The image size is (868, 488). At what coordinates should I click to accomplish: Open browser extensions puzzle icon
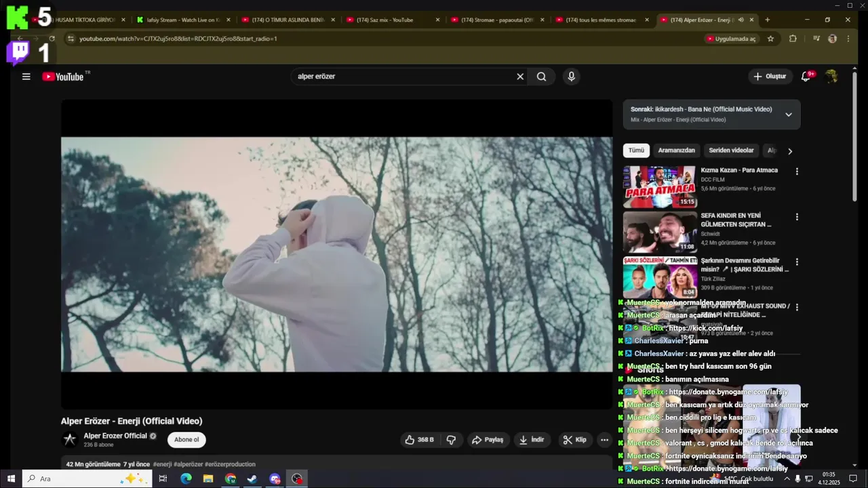coord(793,39)
